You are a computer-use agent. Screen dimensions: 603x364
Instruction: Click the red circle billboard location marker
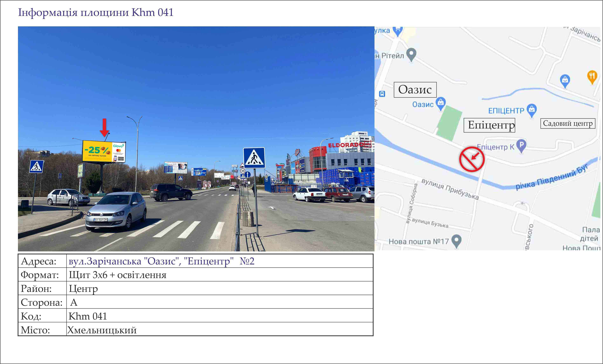472,159
